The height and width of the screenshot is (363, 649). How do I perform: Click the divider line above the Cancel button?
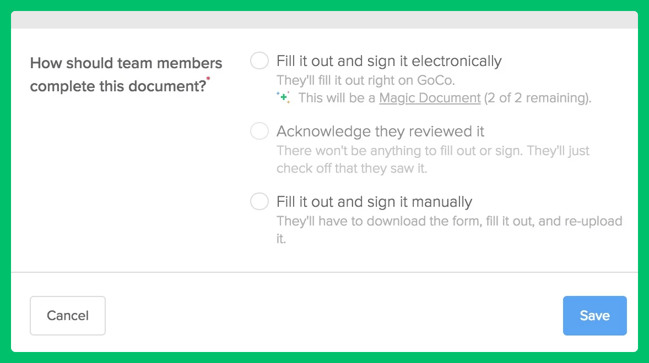pyautogui.click(x=324, y=272)
